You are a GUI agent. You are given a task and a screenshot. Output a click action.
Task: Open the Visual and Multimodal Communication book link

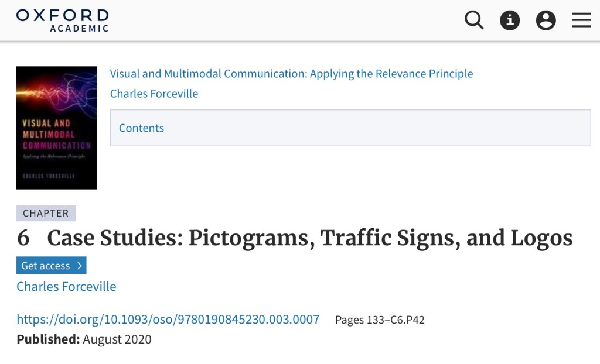291,74
